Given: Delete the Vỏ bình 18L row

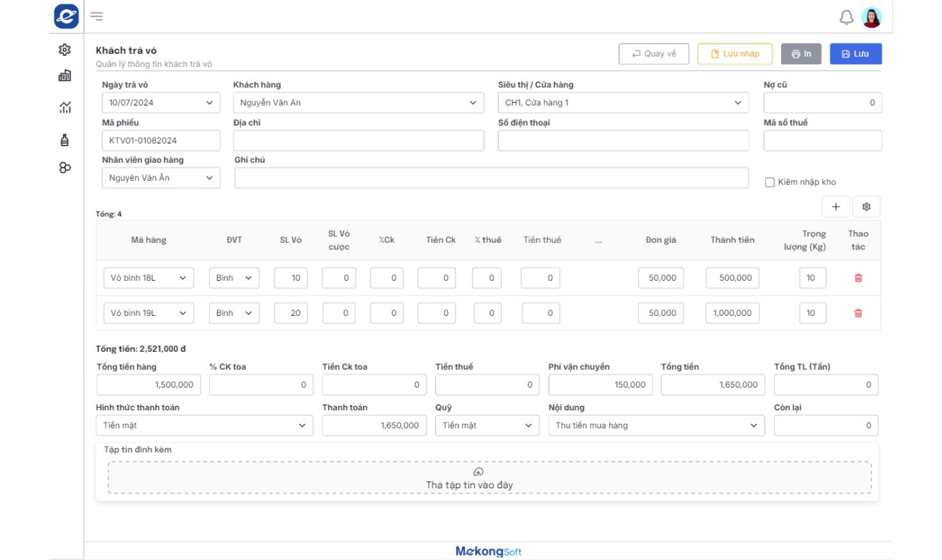Looking at the screenshot, I should [858, 278].
